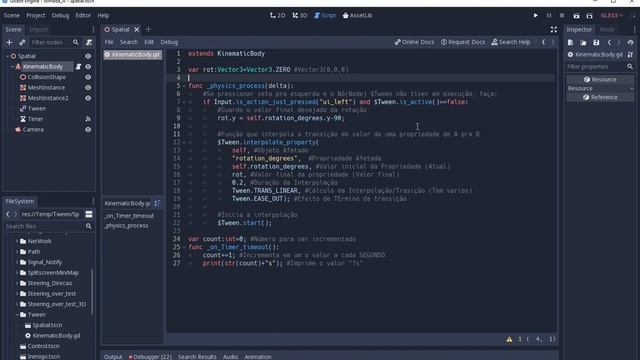640x360 pixels.
Task: Open the Editor menu
Action: 83,16
